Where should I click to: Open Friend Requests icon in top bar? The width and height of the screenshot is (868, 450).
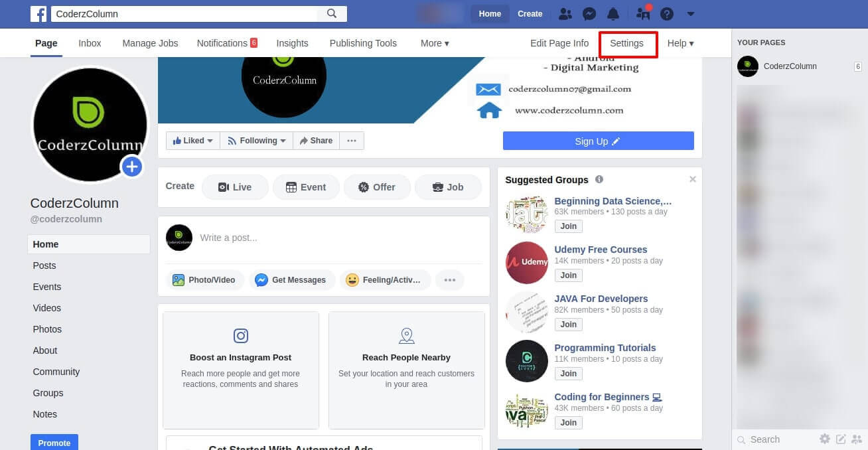tap(565, 14)
